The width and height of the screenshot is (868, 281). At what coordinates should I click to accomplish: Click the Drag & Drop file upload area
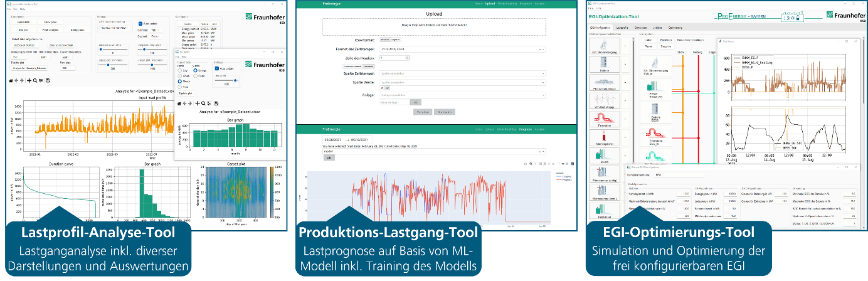point(435,26)
